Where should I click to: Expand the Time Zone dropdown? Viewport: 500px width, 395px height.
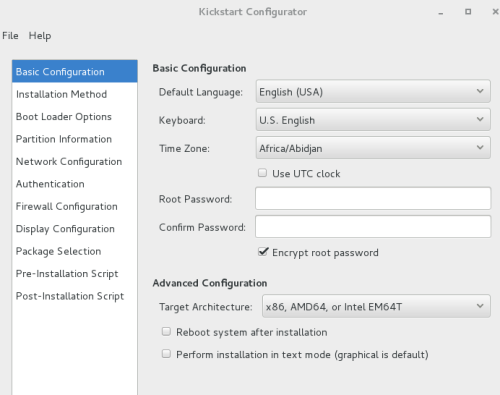[373, 148]
